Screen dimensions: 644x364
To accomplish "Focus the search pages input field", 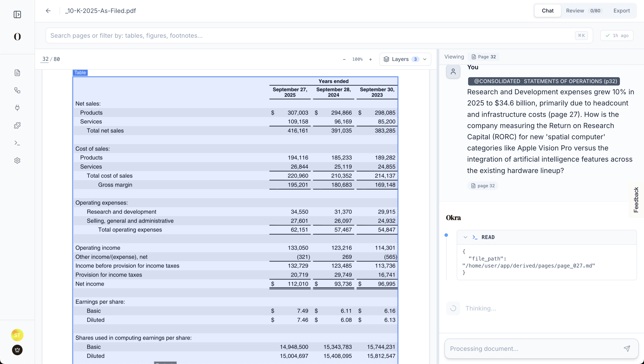I will coord(310,36).
